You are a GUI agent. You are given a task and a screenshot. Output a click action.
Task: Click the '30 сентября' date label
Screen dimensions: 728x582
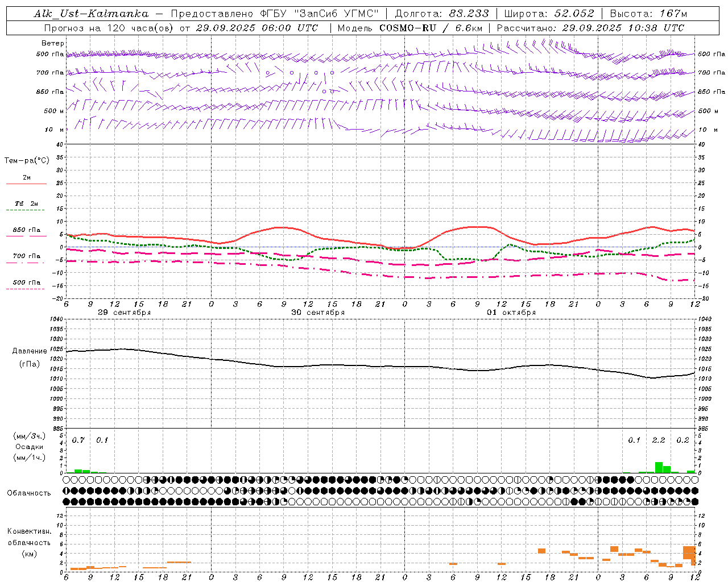(x=317, y=313)
